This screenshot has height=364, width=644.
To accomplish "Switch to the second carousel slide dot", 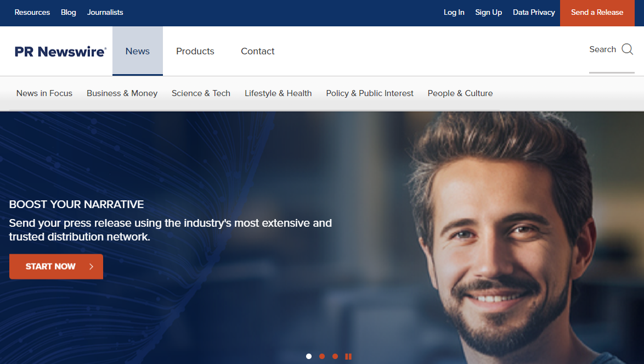I will point(322,356).
